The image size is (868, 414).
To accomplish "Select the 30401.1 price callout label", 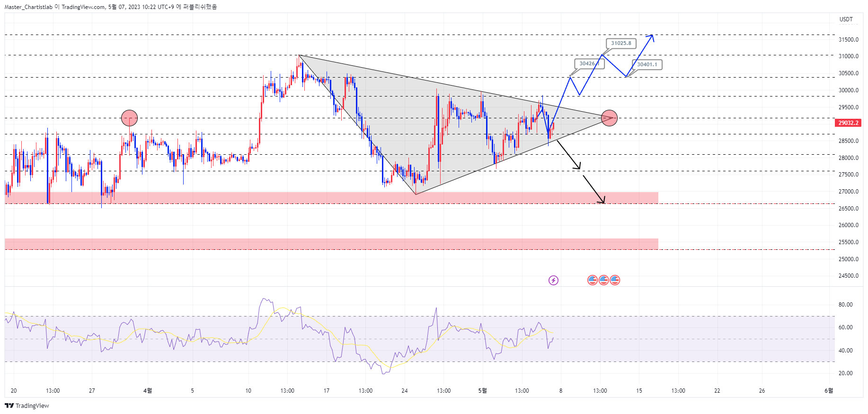I will (x=647, y=64).
